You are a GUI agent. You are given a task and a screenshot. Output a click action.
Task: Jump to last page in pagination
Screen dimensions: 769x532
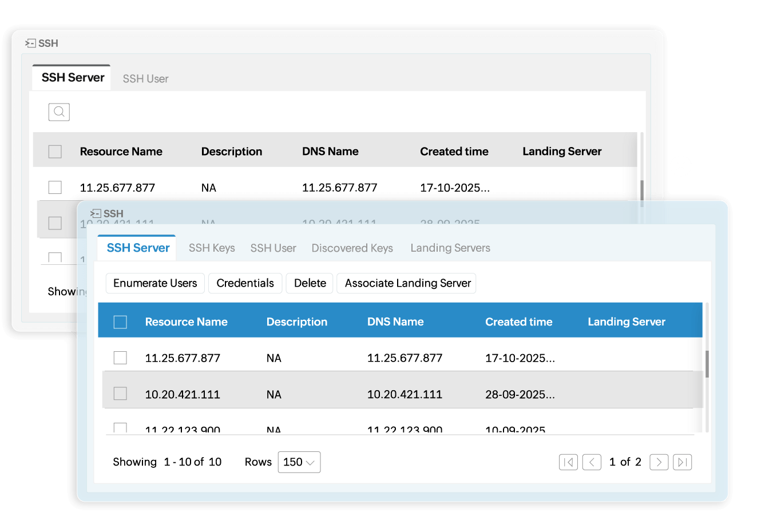(x=683, y=462)
